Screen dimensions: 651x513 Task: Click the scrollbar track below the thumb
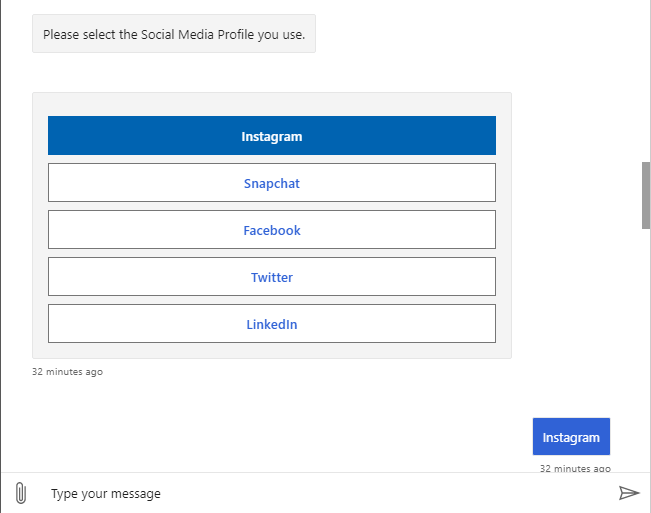(x=645, y=350)
